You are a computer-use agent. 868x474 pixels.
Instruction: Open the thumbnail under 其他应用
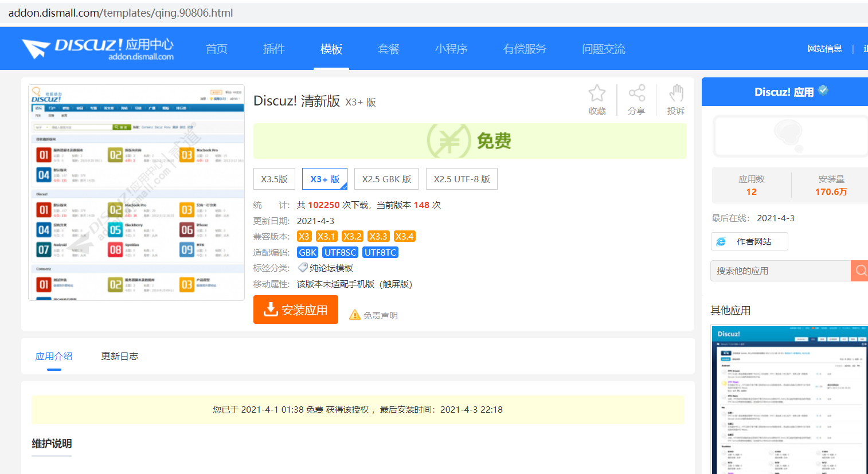789,399
